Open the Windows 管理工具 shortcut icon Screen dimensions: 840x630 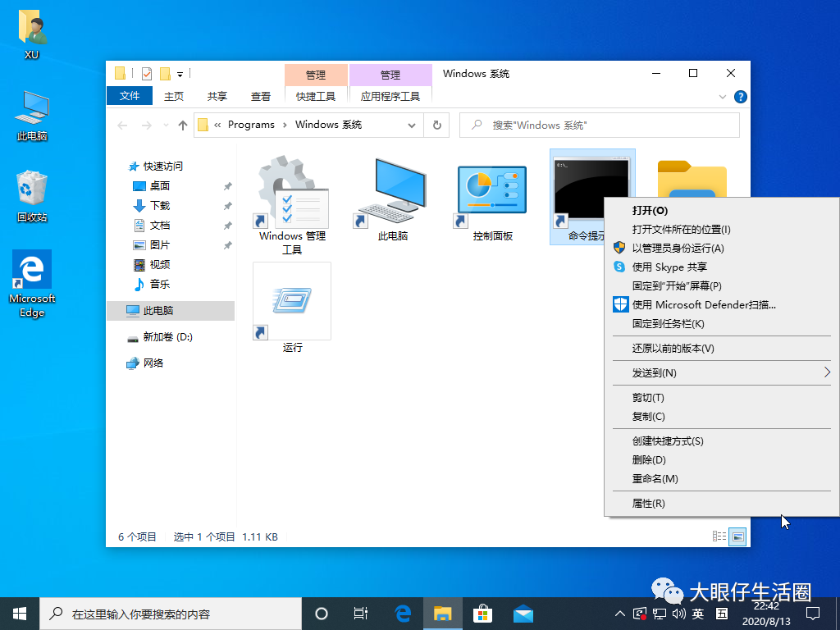pyautogui.click(x=293, y=193)
